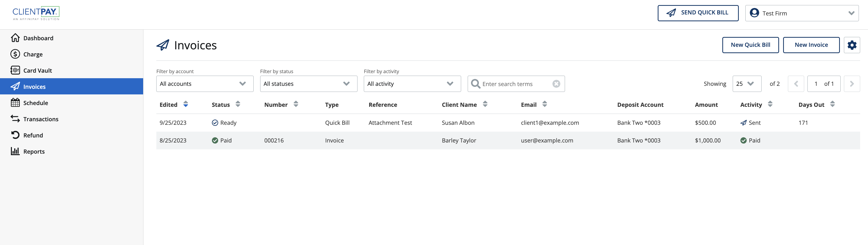
Task: Click the green Paid icon in Activity column
Action: click(743, 140)
